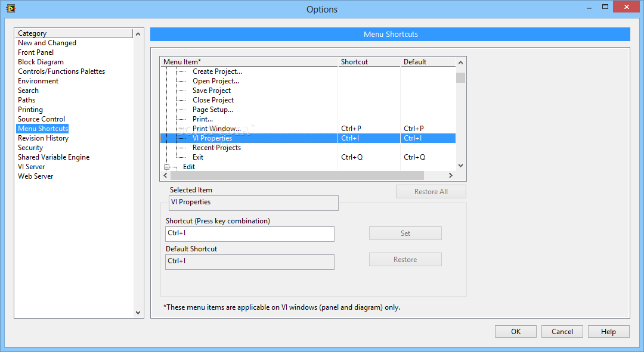Select Shared Variable Engine category
Viewport: 644px width, 352px height.
[x=54, y=157]
